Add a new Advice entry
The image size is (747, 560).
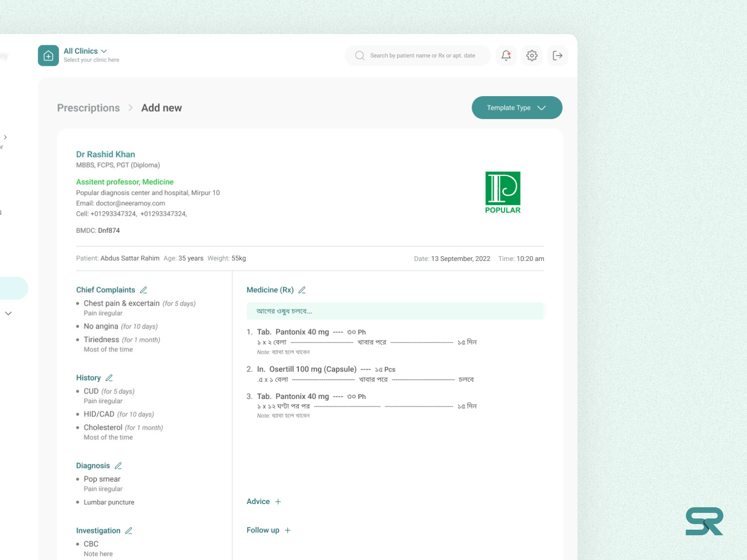pyautogui.click(x=278, y=501)
